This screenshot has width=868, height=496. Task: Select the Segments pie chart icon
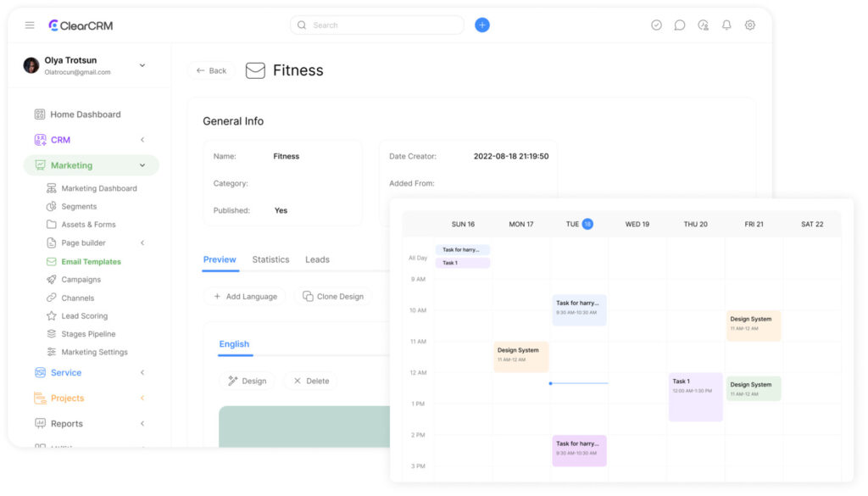[52, 207]
